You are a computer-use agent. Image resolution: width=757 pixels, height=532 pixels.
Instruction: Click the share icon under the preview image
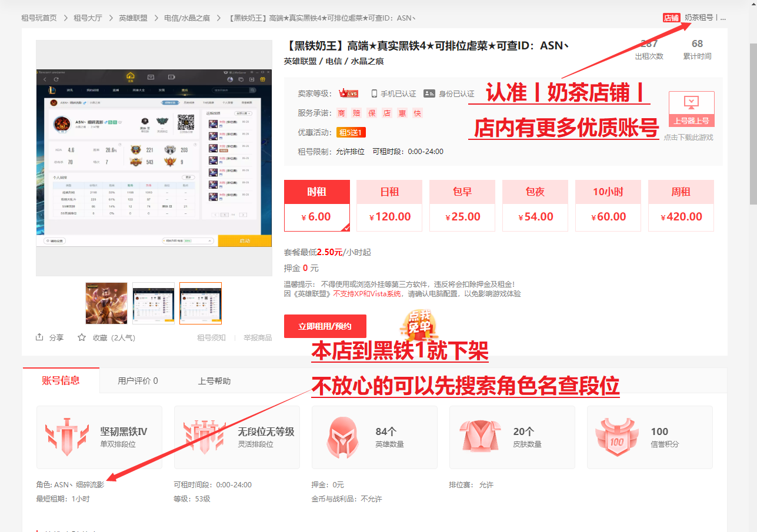tap(40, 337)
